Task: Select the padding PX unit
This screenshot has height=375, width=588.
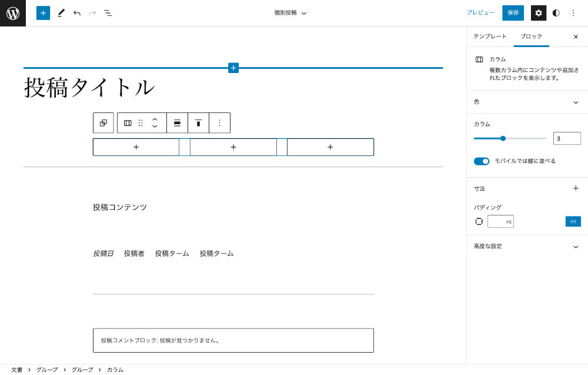Action: (509, 222)
